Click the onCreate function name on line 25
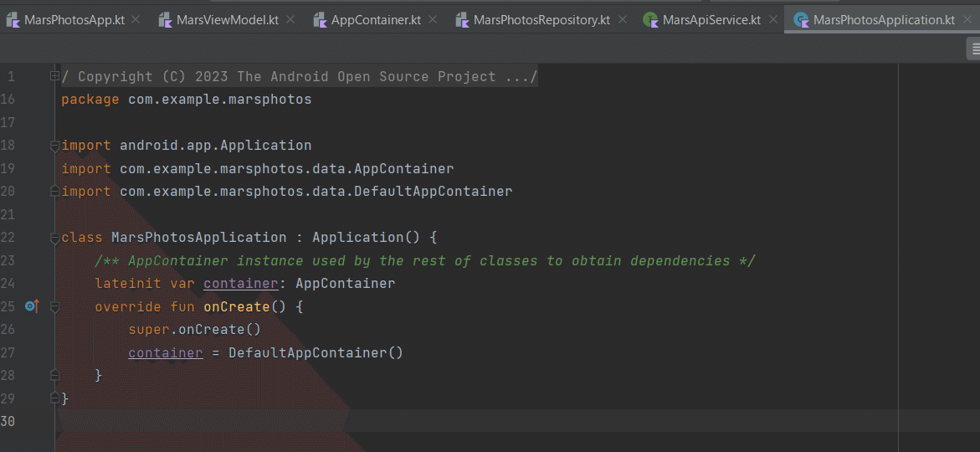 236,307
